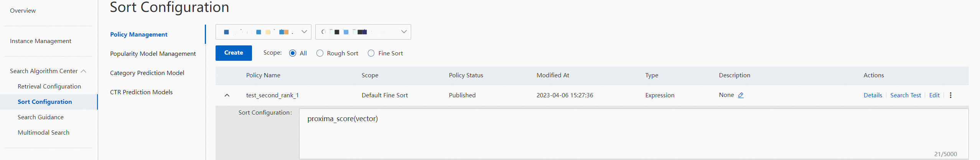The width and height of the screenshot is (980, 160).
Task: Open the first dropdown above Create button
Action: (263, 32)
